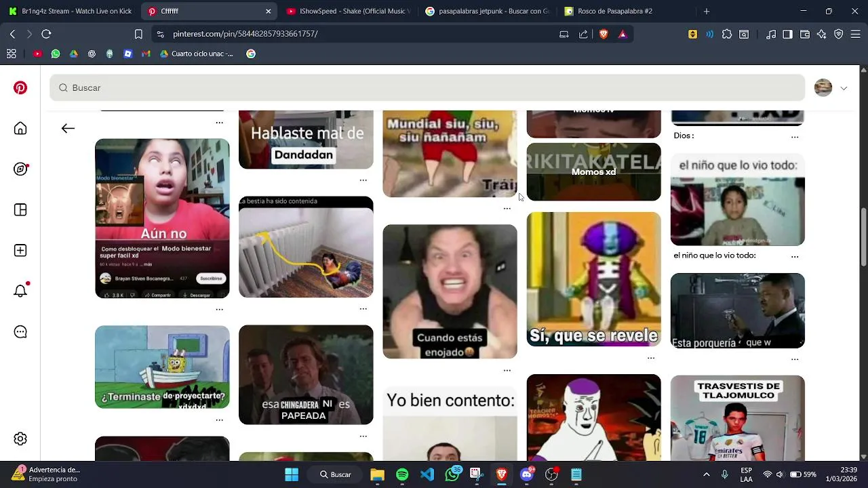Click the address bar URL pinterest.com
868x488 pixels.
pyautogui.click(x=245, y=34)
